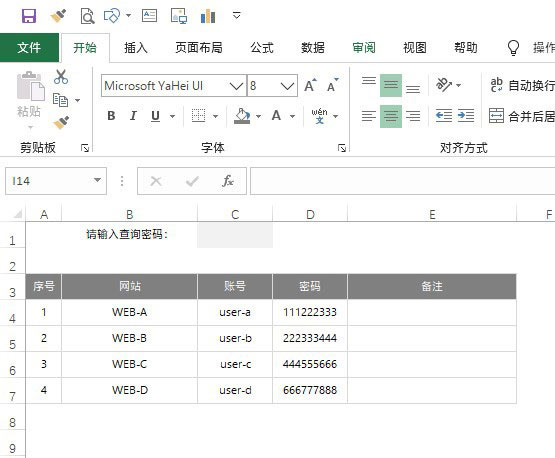
Task: Click the text orientation icon
Action: point(444,85)
